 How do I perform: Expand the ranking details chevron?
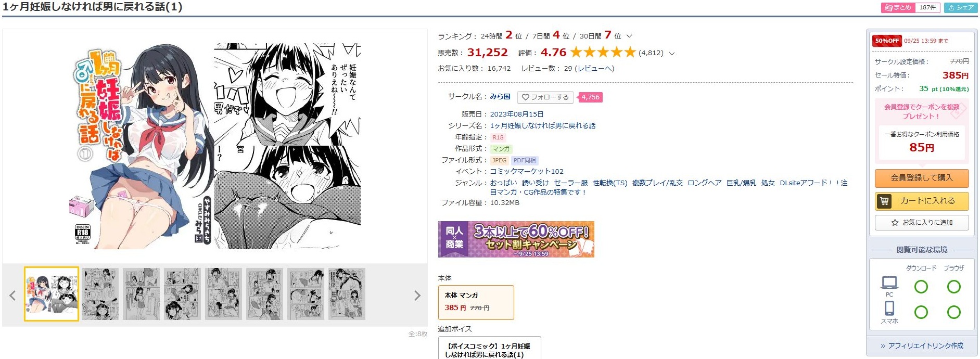pos(629,36)
